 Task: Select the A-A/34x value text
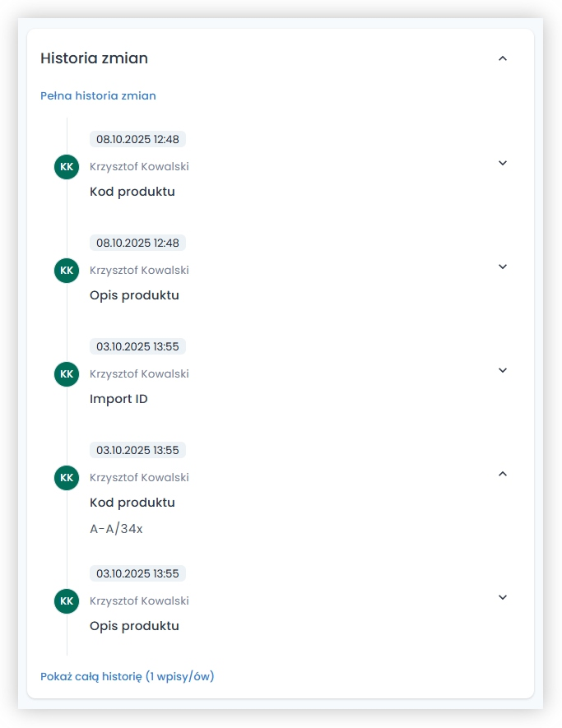pos(116,529)
